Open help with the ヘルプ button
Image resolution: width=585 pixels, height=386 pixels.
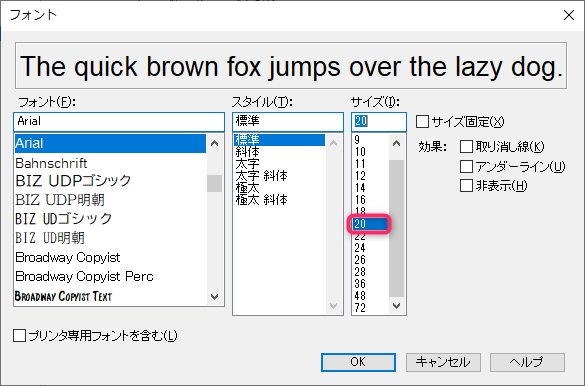(527, 362)
